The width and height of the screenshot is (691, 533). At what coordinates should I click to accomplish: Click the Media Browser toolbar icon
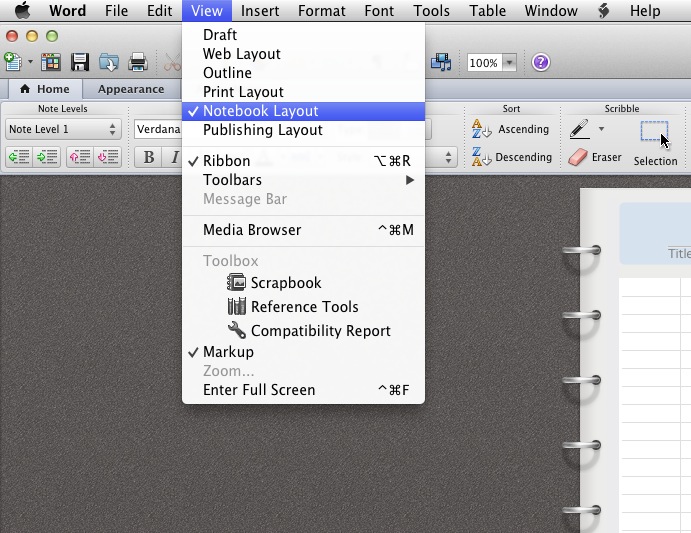click(441, 62)
